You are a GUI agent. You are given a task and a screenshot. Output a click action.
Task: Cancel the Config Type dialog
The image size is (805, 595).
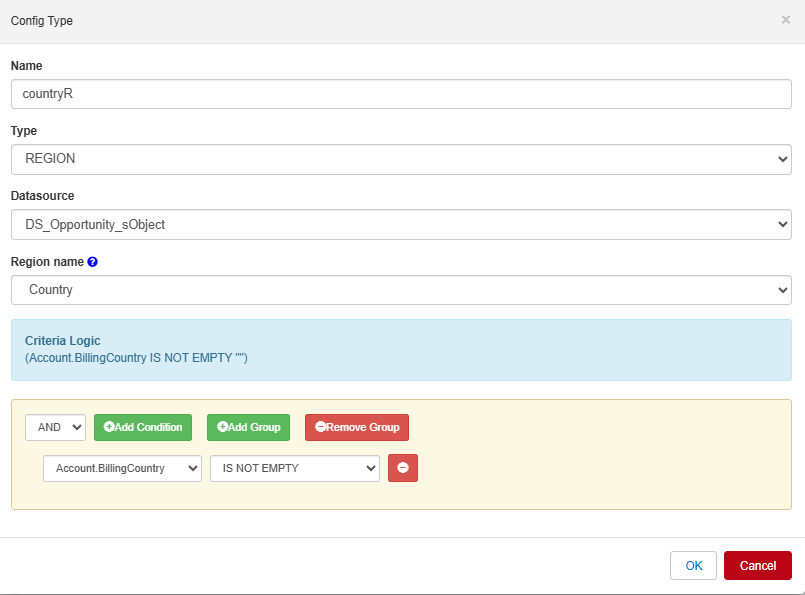pos(757,565)
